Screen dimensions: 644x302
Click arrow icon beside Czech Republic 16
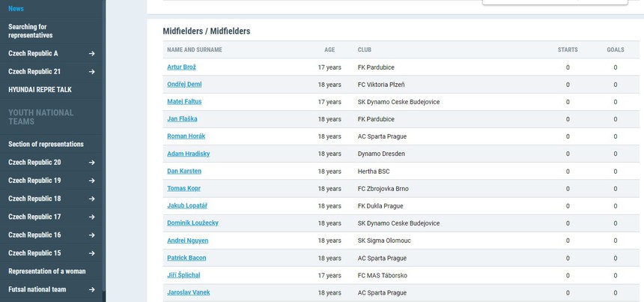(91, 235)
